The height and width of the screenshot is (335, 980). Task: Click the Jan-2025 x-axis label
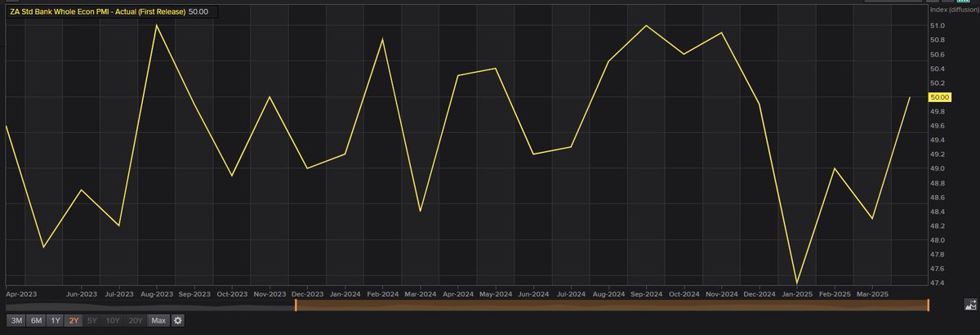coord(795,293)
